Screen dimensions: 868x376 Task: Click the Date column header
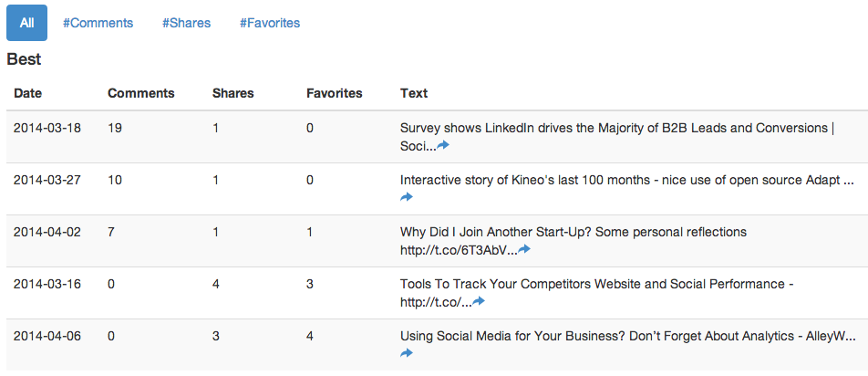coord(27,94)
